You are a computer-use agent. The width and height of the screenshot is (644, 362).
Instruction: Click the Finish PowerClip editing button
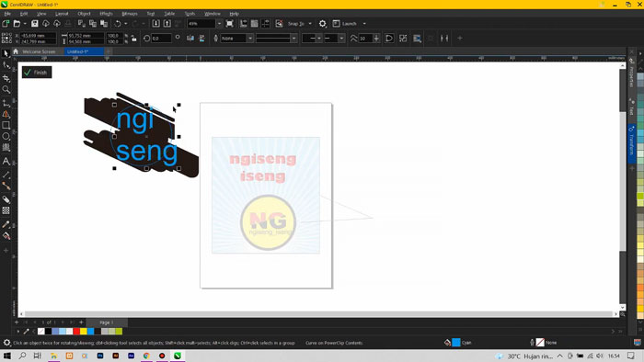37,73
